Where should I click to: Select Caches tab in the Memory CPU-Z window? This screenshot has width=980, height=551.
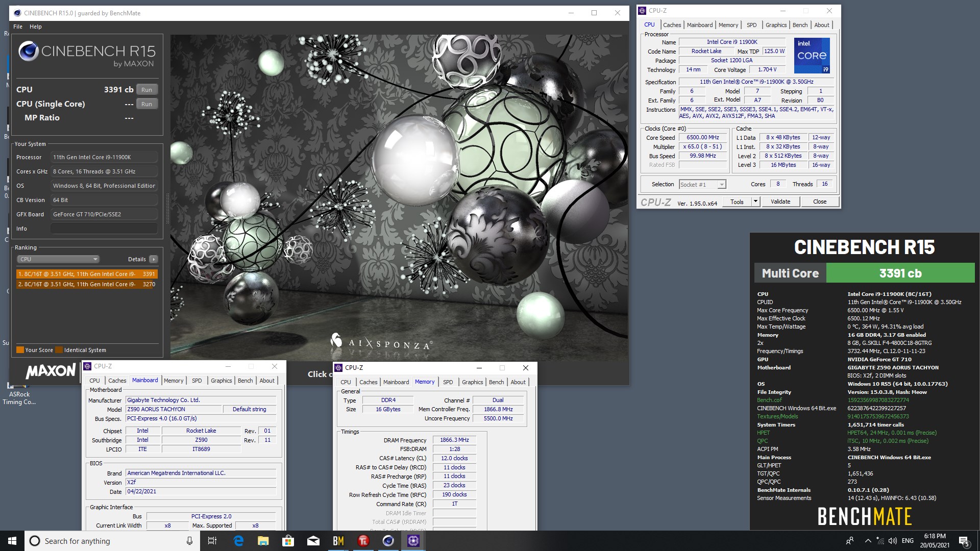(x=368, y=382)
